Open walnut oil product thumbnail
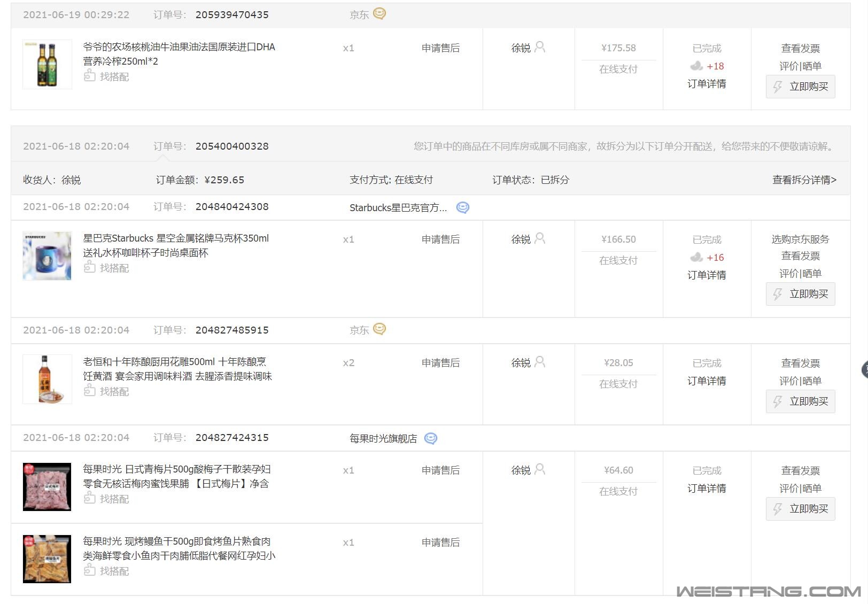Screen dimensions: 868x604 point(47,64)
